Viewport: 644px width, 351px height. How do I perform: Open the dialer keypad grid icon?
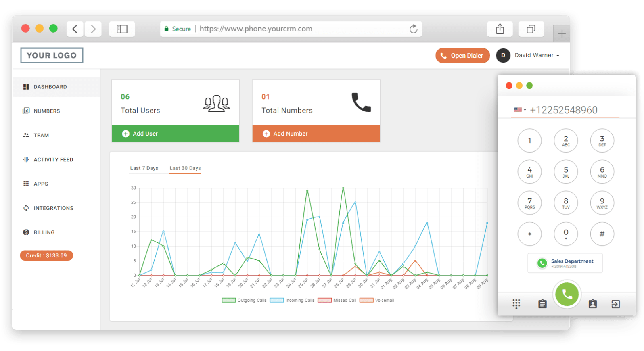[516, 304]
